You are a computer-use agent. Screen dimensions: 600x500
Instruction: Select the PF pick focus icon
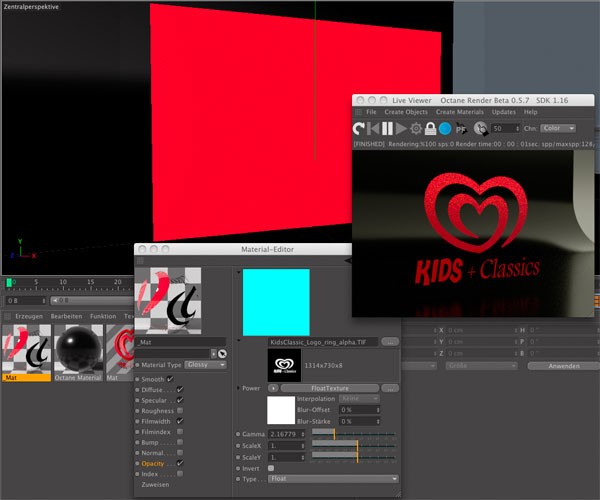pyautogui.click(x=461, y=129)
